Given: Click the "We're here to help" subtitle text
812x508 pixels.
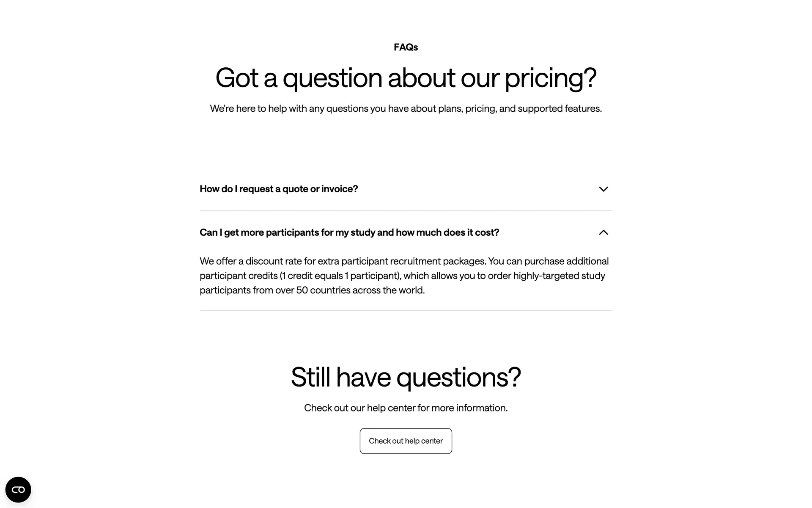Looking at the screenshot, I should tap(406, 108).
